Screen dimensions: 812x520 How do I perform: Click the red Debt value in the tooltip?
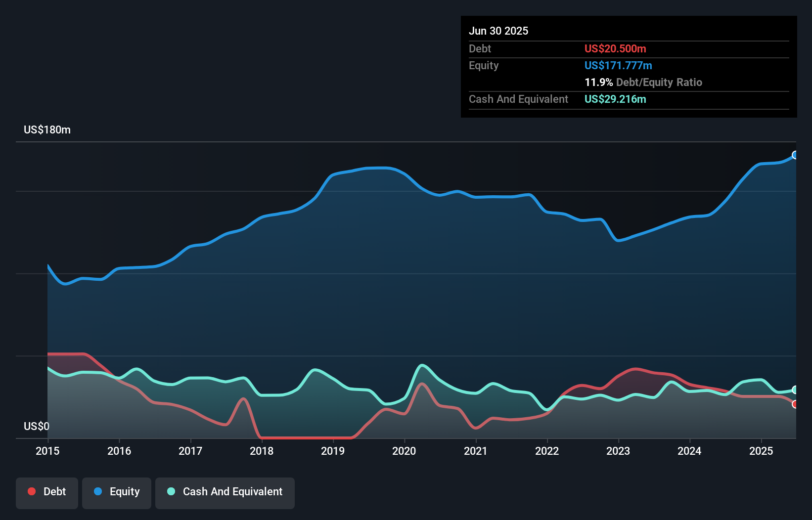click(x=615, y=48)
